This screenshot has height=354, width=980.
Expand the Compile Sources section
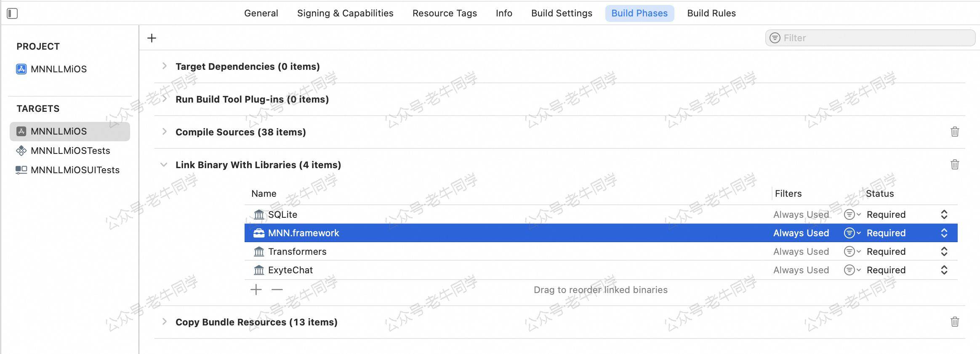pyautogui.click(x=164, y=132)
